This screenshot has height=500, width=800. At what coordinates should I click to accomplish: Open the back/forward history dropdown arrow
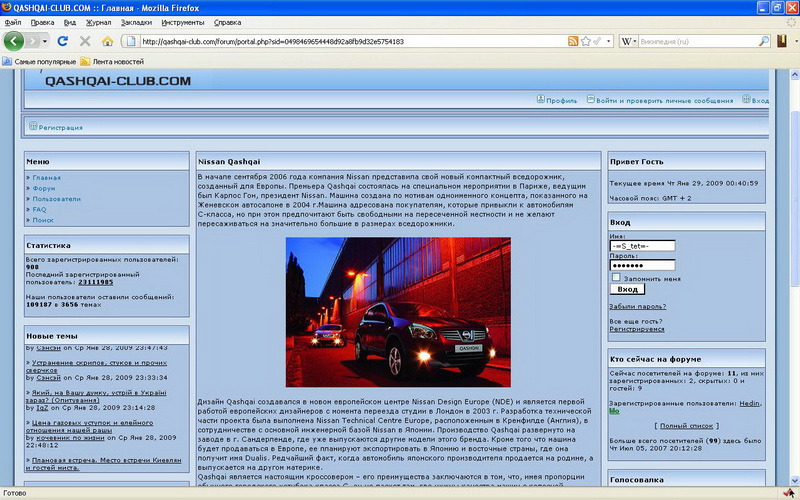point(44,41)
